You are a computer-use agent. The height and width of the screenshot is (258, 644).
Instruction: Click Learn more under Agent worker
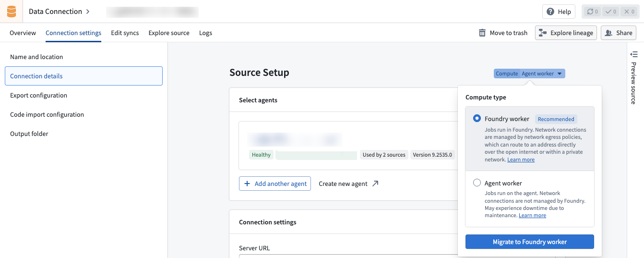532,215
